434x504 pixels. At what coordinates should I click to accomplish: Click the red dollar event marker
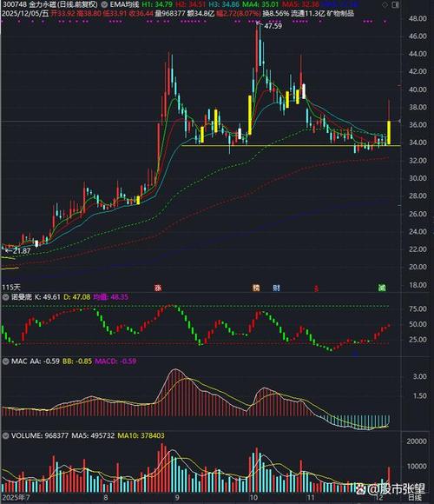click(x=316, y=288)
